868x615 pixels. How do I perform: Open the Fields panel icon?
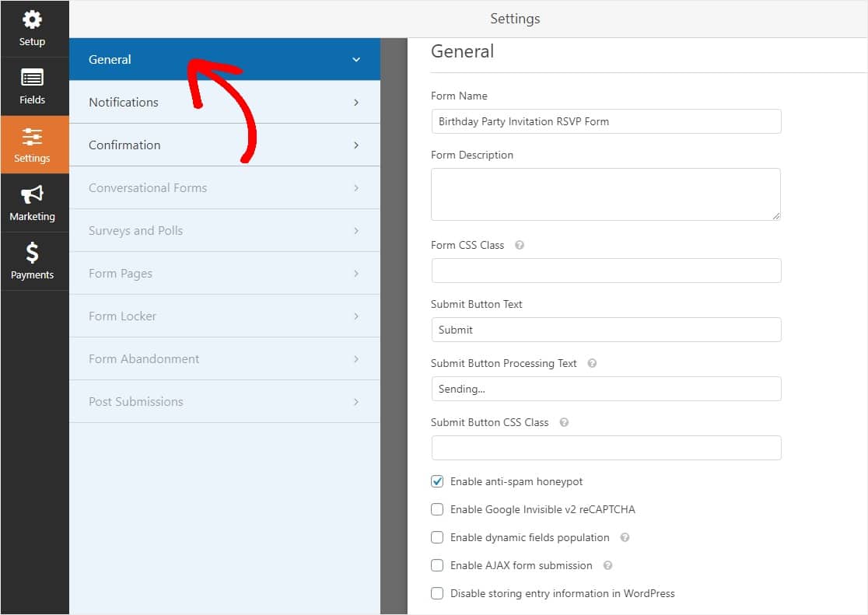point(32,79)
